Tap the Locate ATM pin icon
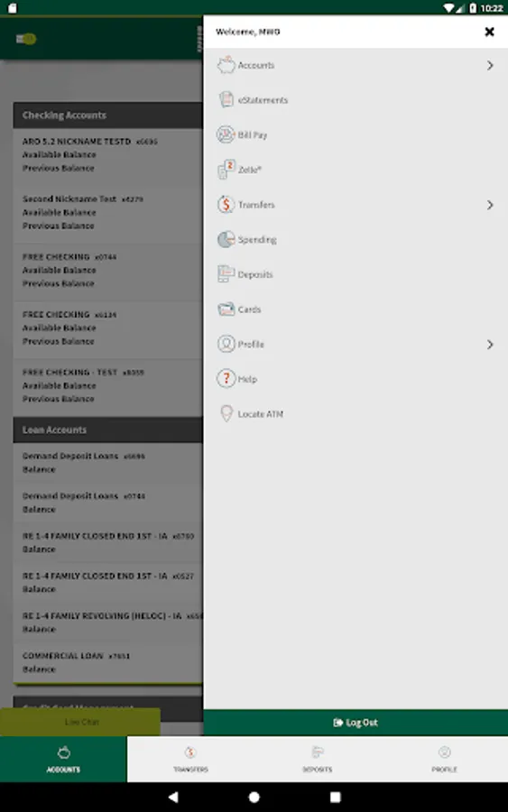The image size is (508, 812). click(226, 414)
